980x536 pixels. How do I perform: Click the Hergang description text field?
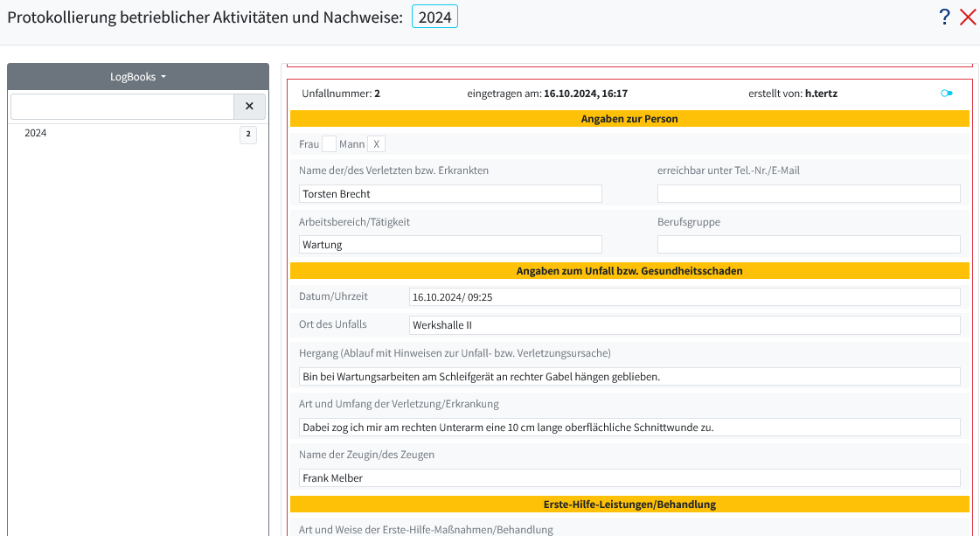pos(628,378)
